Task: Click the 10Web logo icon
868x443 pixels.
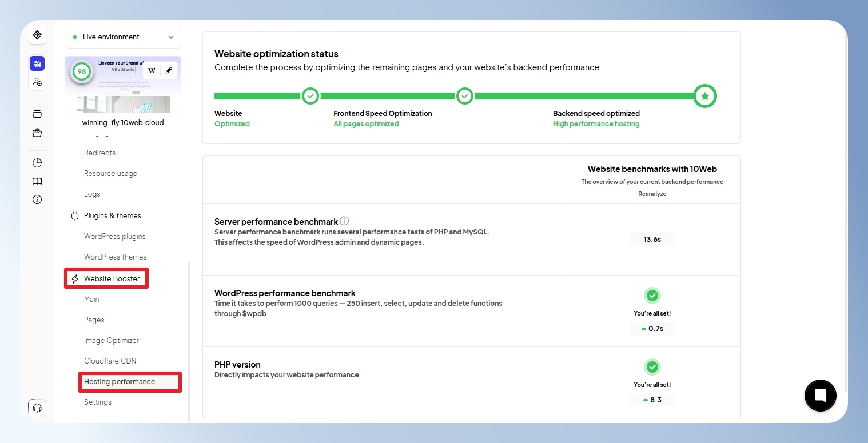Action: pos(37,35)
